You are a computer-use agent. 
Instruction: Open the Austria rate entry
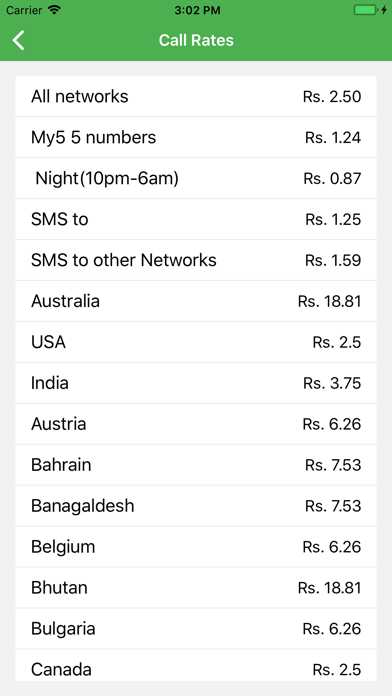196,424
